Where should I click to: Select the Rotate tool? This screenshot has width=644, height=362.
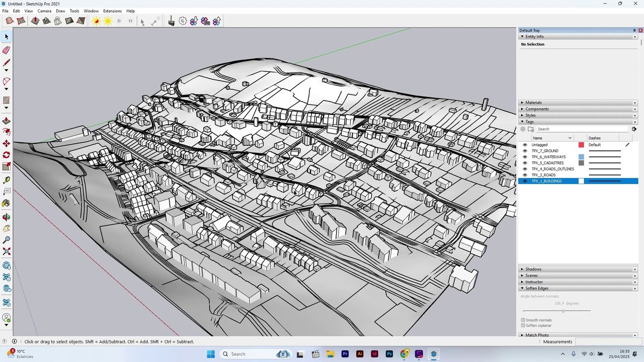point(7,155)
